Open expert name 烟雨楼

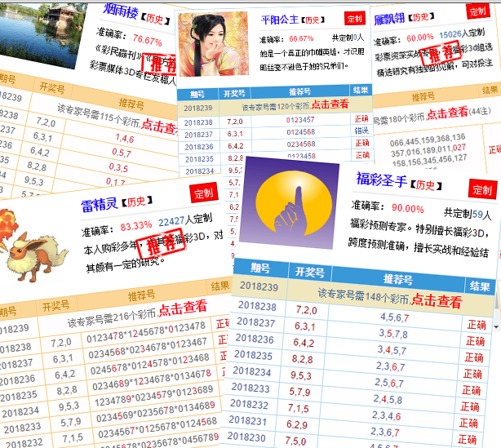[121, 11]
